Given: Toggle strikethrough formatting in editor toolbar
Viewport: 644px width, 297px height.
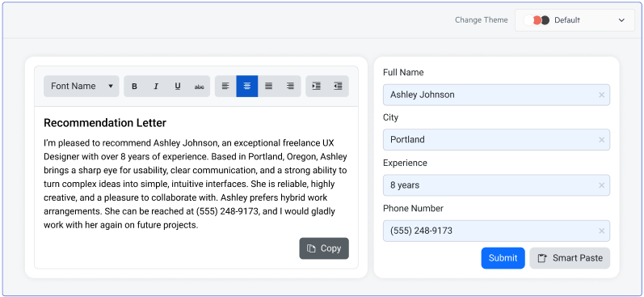Looking at the screenshot, I should (x=200, y=87).
